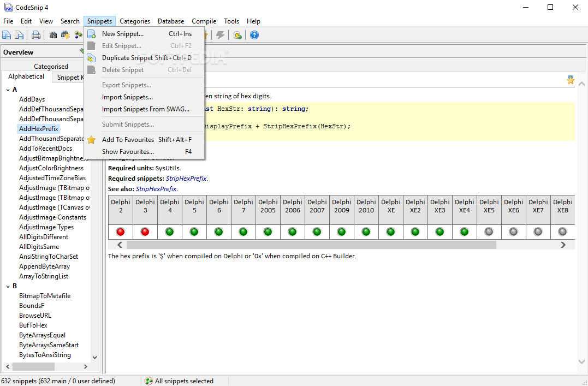Open the Database menu
Viewport: 588px width, 386px height.
point(171,21)
